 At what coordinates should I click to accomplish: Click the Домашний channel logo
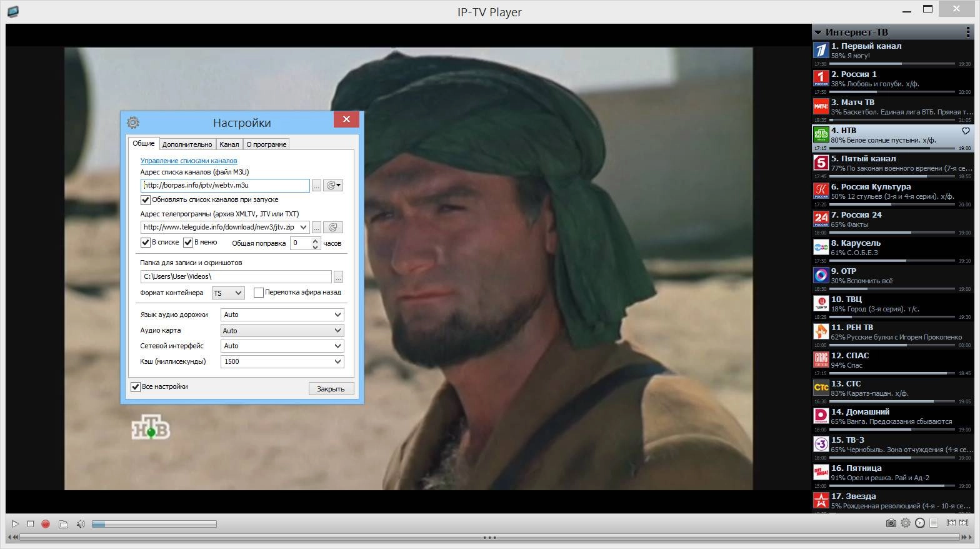(821, 416)
